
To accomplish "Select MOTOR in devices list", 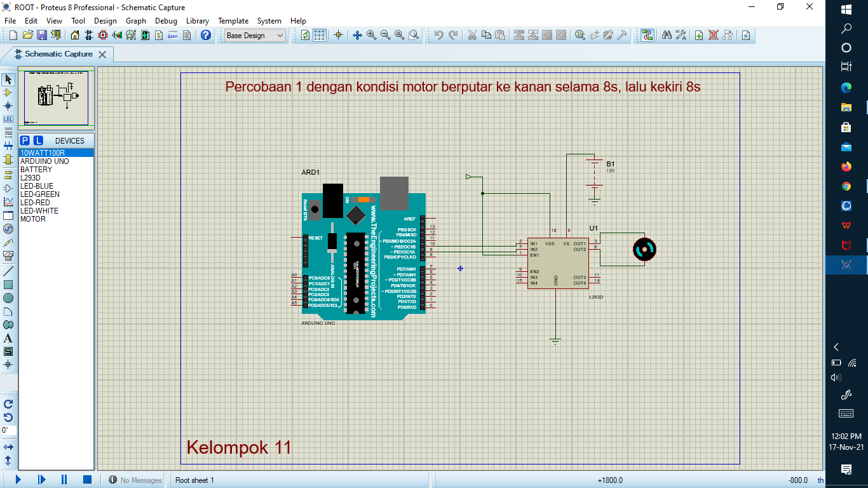I will (x=33, y=219).
